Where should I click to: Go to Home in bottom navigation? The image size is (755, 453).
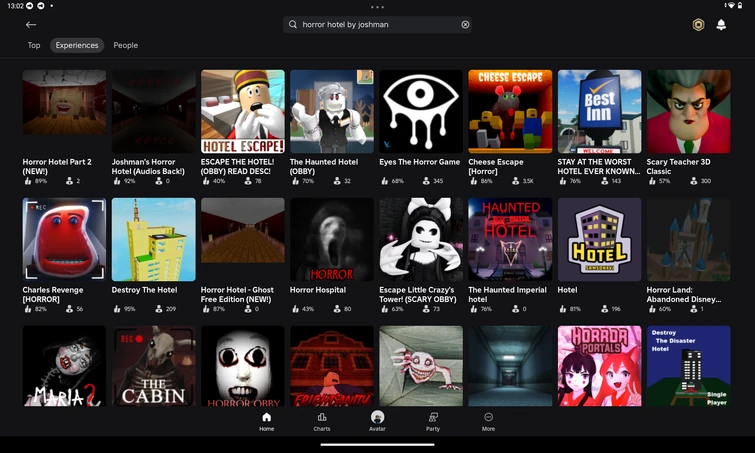click(266, 421)
